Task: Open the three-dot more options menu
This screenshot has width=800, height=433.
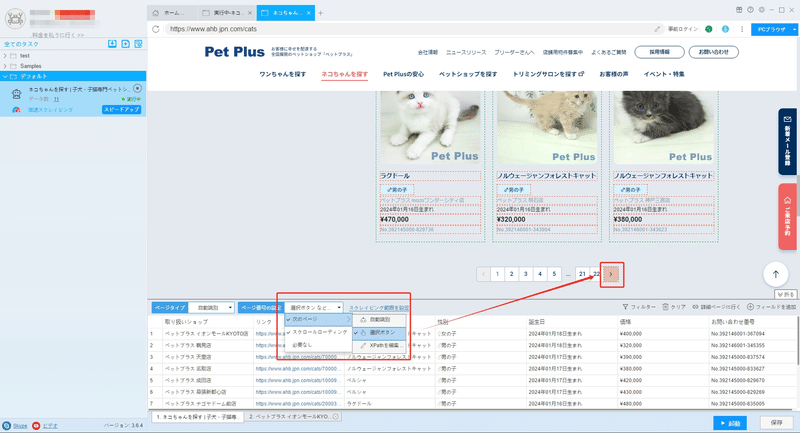Action: pyautogui.click(x=742, y=29)
